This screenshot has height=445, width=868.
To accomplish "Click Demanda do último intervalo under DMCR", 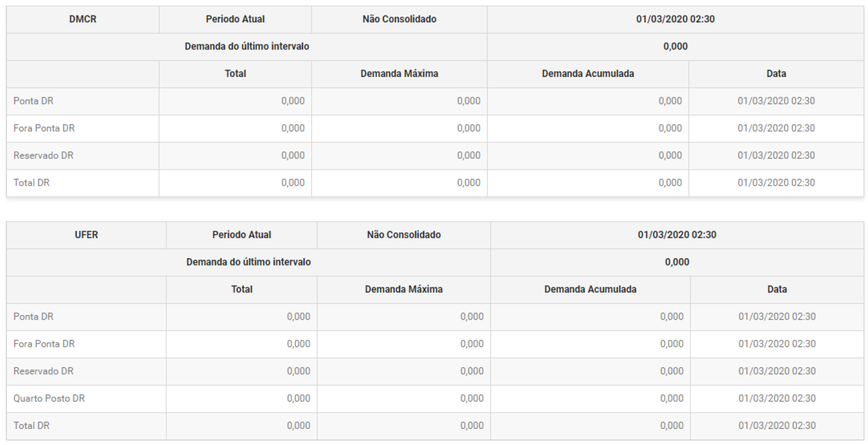I will (x=247, y=47).
